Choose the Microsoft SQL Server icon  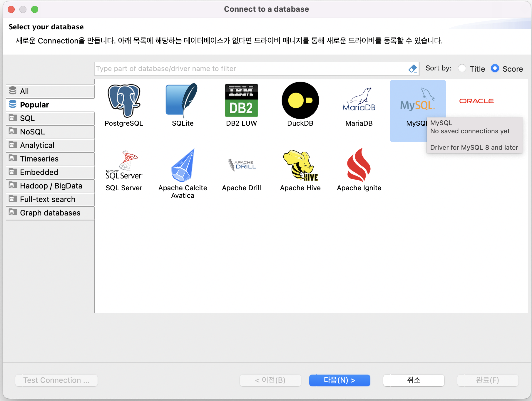[x=124, y=165]
